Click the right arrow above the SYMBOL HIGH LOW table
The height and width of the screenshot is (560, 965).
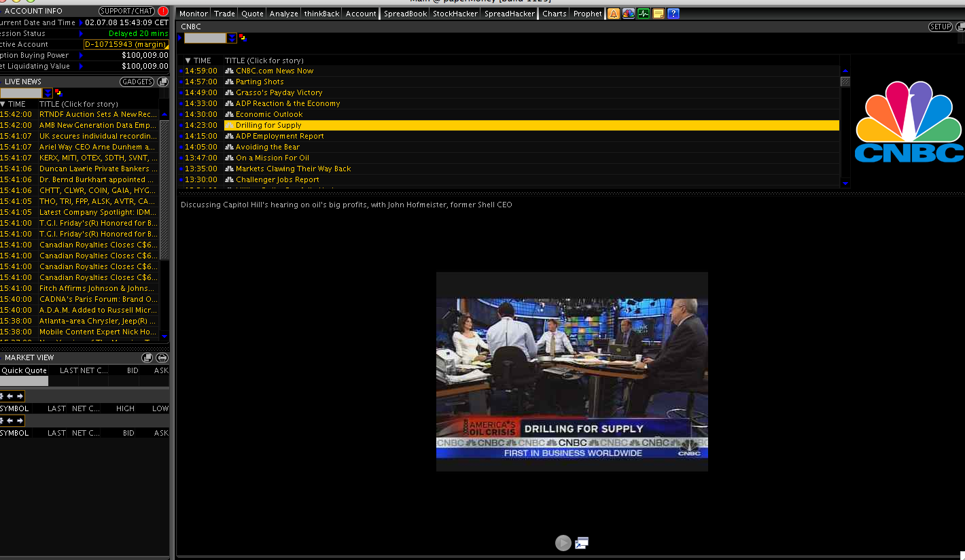pos(20,396)
